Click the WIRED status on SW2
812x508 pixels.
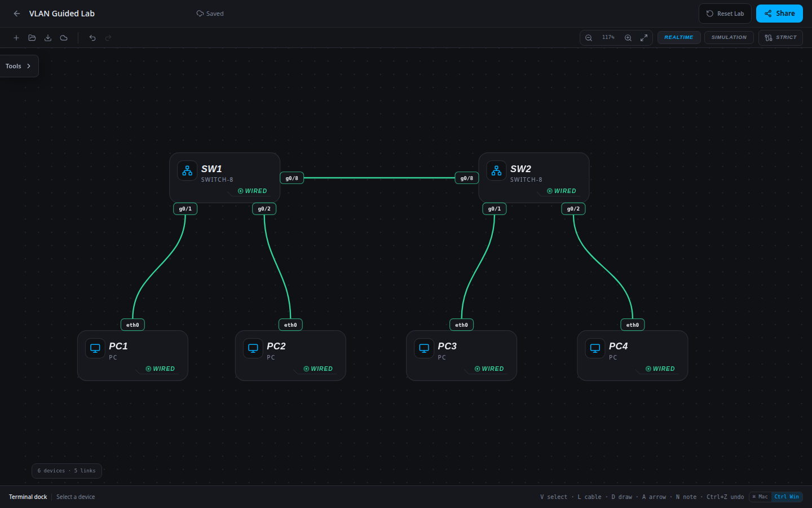point(562,191)
